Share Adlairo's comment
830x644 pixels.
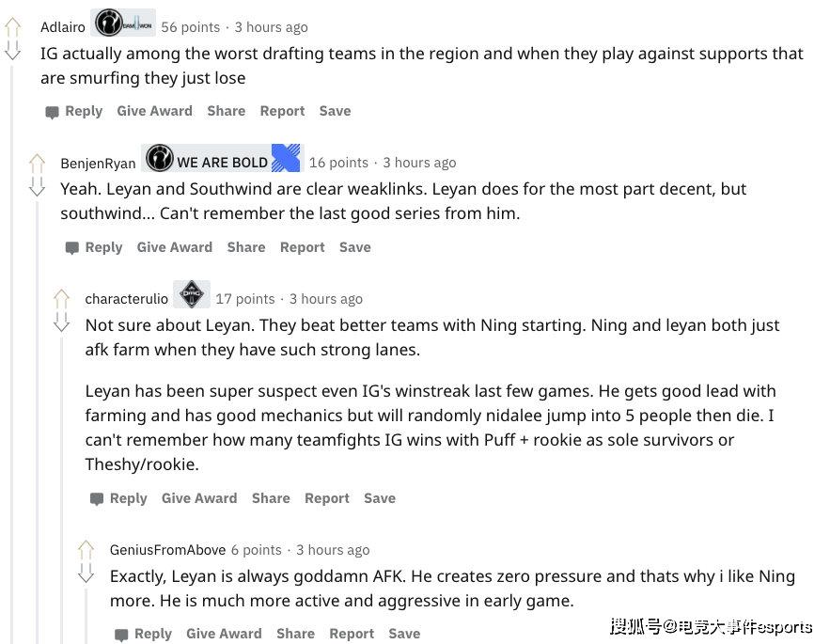tap(226, 110)
